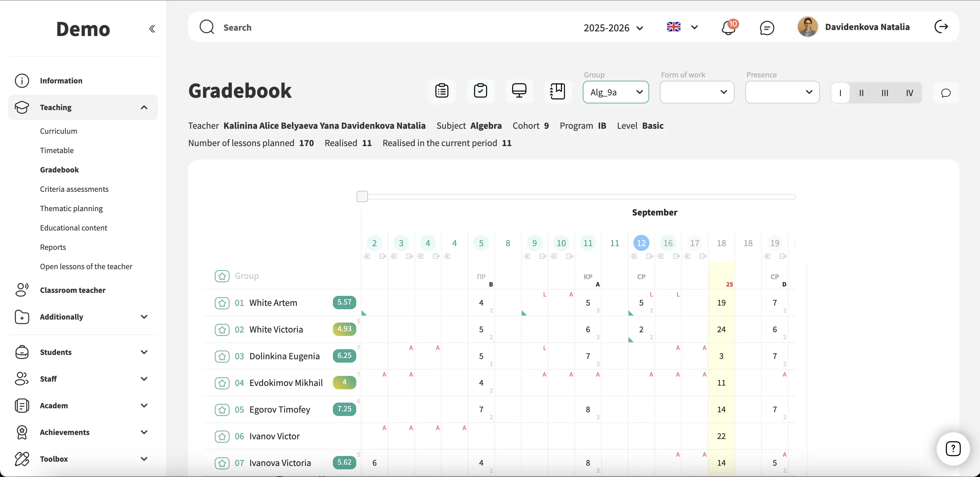Open the bookmarked journal icon

coord(557,91)
